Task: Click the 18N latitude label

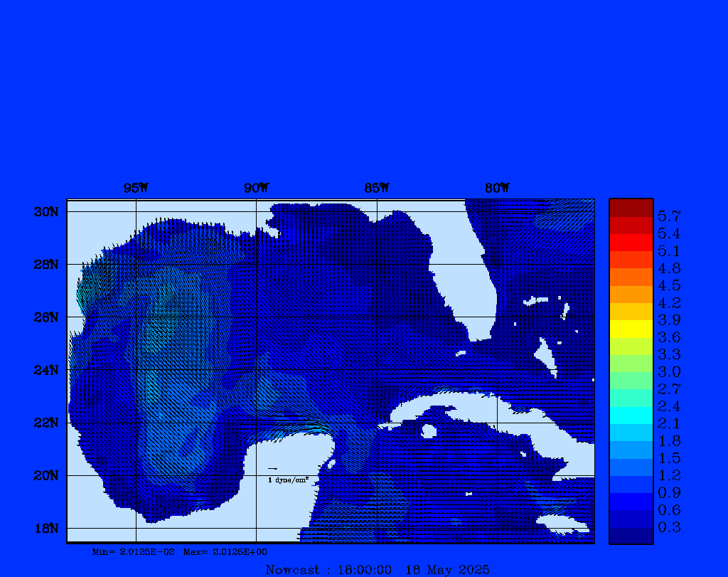Action: point(45,528)
